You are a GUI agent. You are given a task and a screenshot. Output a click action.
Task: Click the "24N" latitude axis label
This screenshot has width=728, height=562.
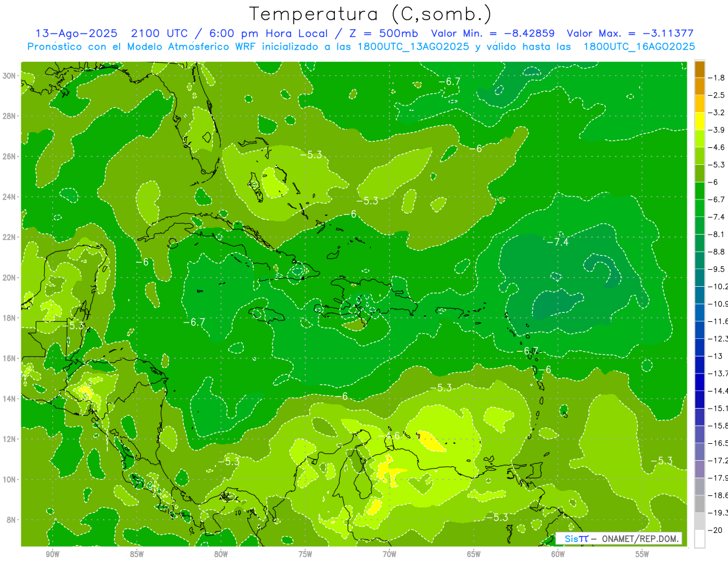click(x=9, y=197)
